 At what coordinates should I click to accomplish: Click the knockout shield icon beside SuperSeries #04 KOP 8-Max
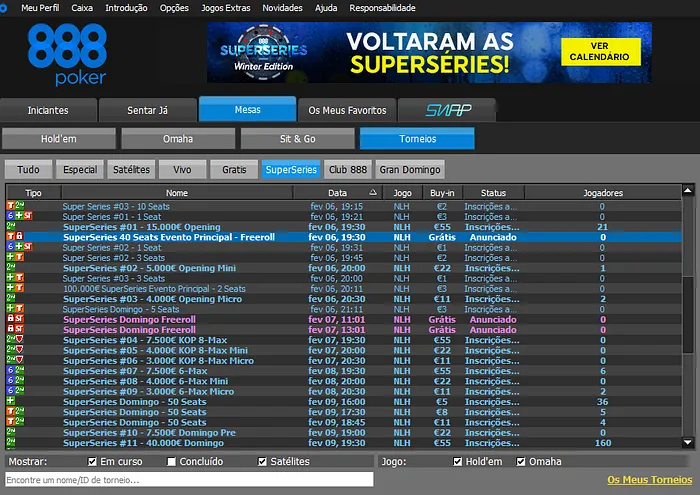20,340
